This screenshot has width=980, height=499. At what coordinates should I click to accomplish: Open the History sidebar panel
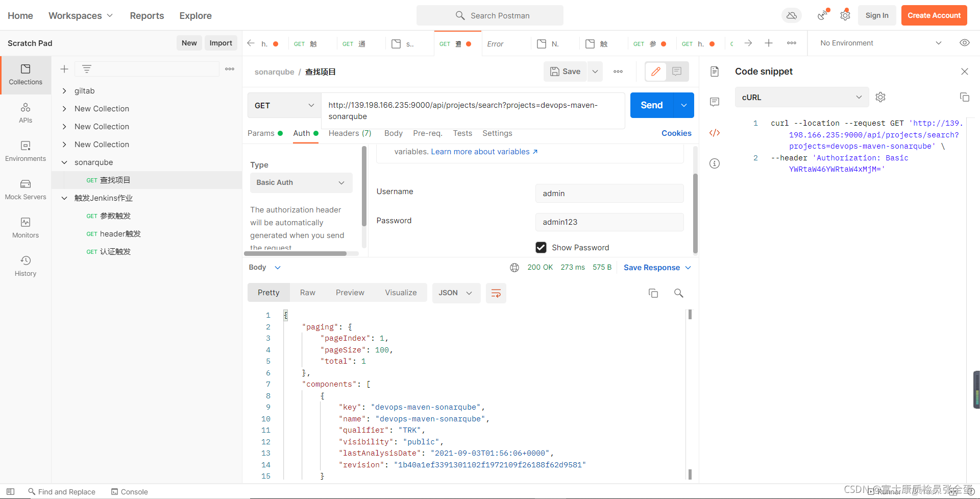[26, 266]
